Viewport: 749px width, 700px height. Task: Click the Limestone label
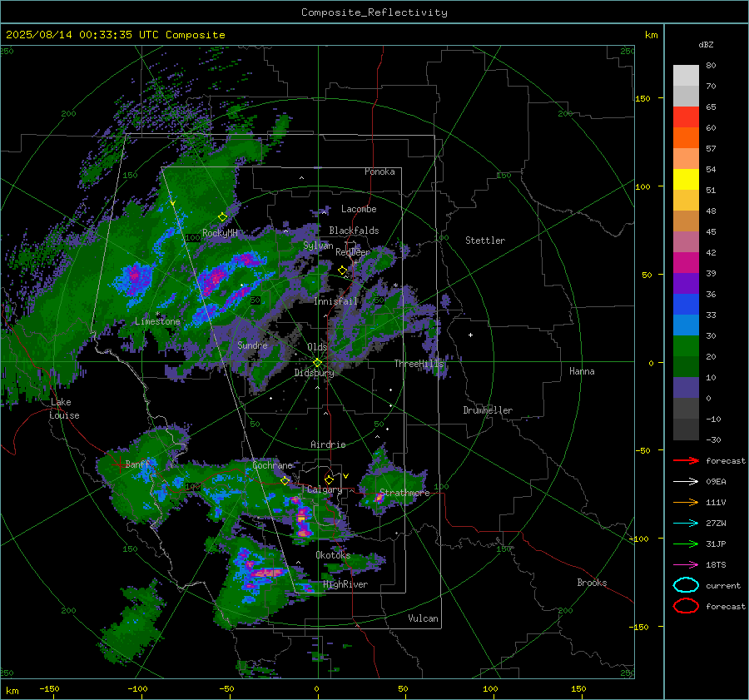[x=157, y=321]
